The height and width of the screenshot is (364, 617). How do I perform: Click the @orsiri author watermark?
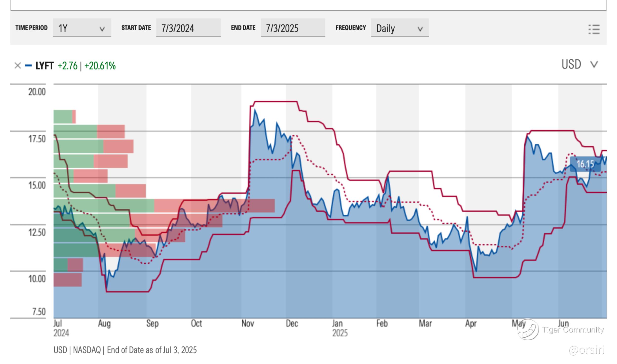coord(586,350)
